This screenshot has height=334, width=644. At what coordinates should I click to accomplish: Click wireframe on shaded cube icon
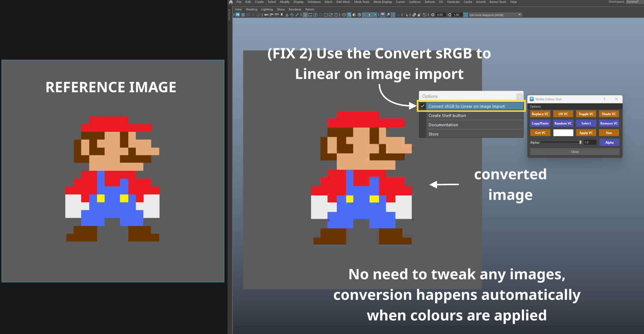click(x=359, y=15)
